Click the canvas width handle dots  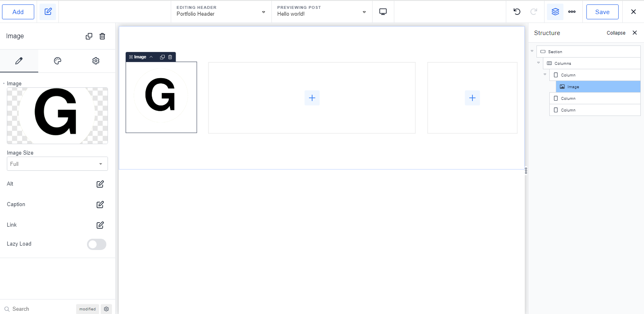526,171
